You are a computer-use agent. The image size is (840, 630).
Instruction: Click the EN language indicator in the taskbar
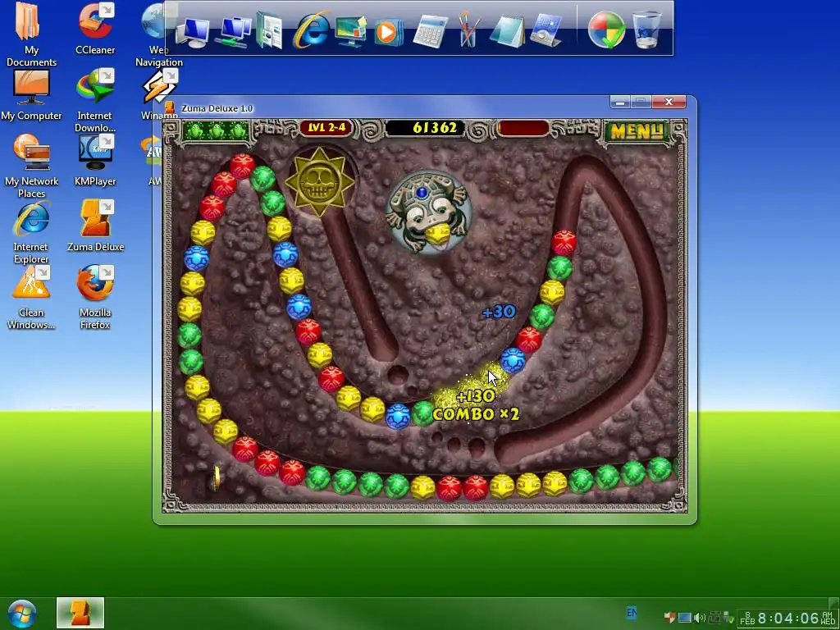[632, 612]
